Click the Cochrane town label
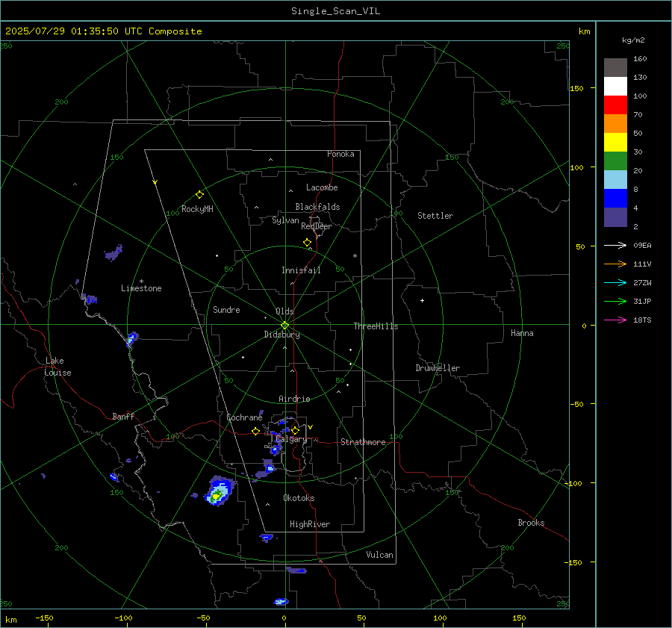The image size is (672, 628). pos(244,417)
